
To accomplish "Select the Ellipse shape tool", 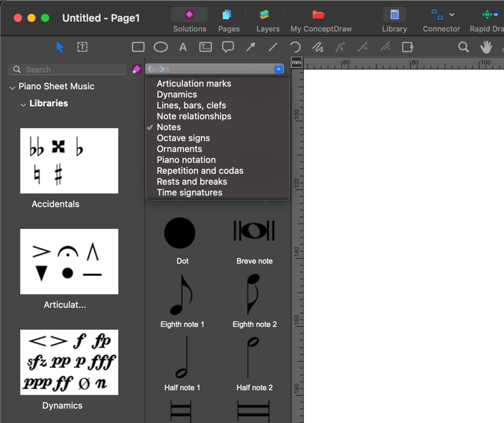I will [161, 47].
